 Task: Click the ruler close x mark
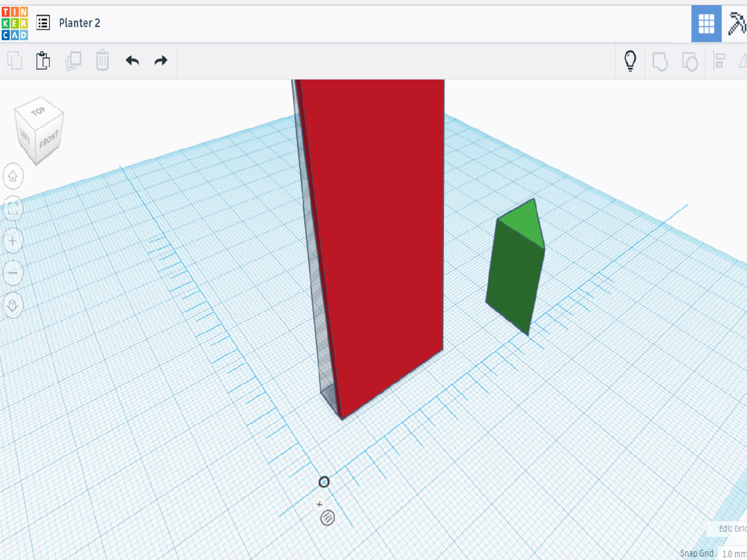pyautogui.click(x=320, y=504)
